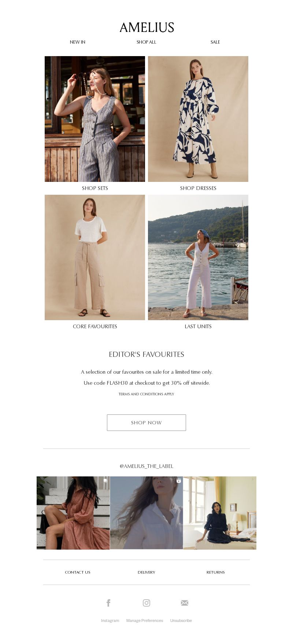This screenshot has width=293, height=644.
Task: Open Manage Preferences link
Action: pos(145,621)
